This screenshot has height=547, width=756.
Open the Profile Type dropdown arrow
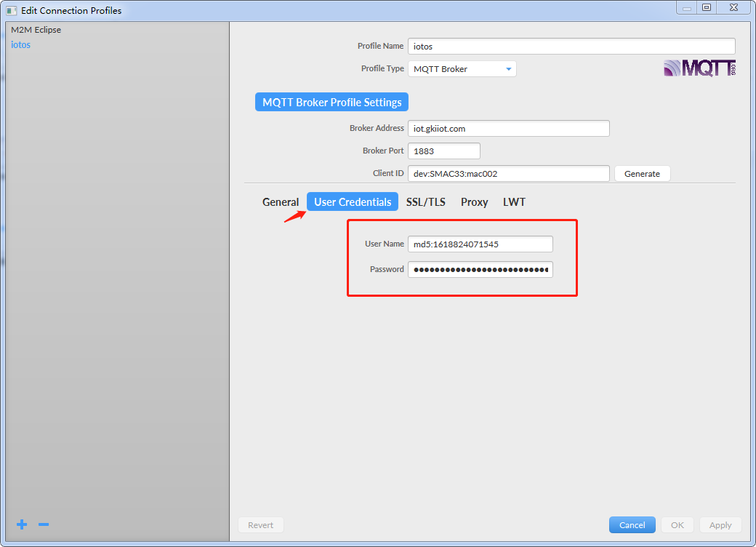pos(508,69)
